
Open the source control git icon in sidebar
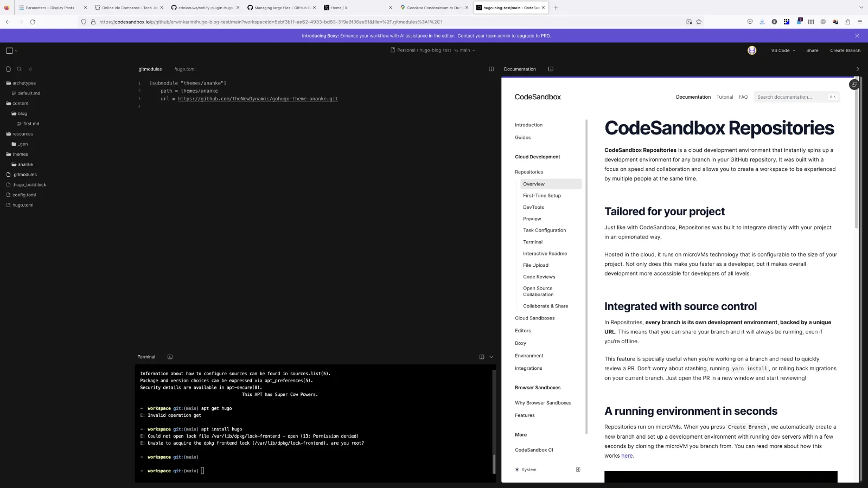coord(30,69)
